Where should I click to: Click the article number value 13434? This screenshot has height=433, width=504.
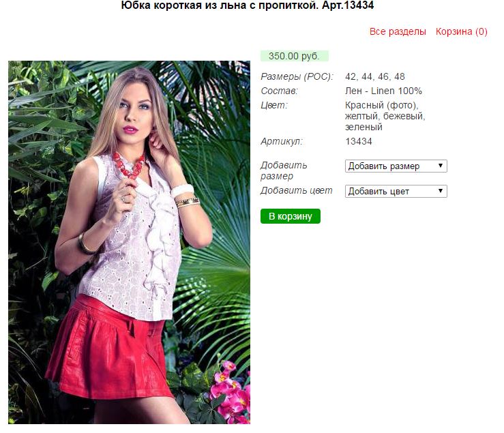(x=359, y=141)
